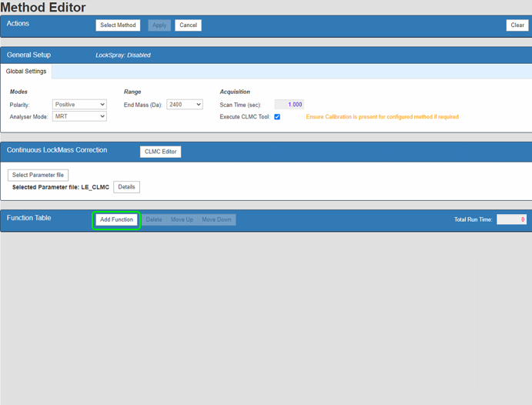
Task: Click the Scan Time (sec) field
Action: [289, 104]
